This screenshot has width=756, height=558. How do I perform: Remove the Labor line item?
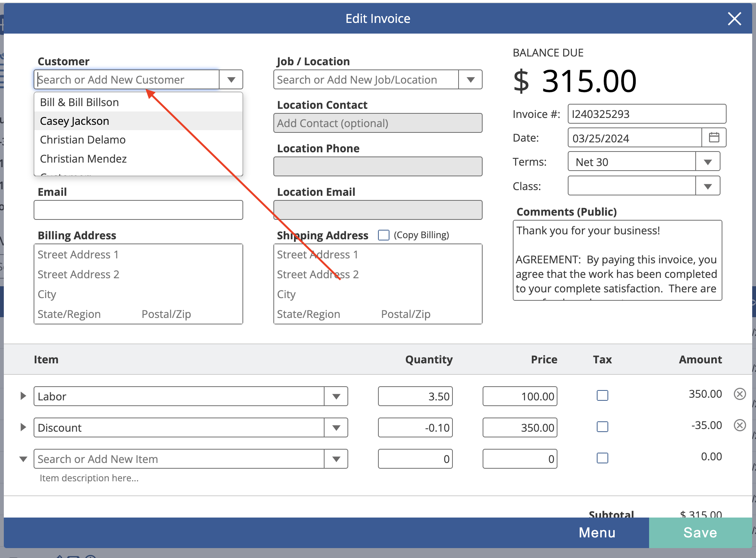[x=740, y=395]
